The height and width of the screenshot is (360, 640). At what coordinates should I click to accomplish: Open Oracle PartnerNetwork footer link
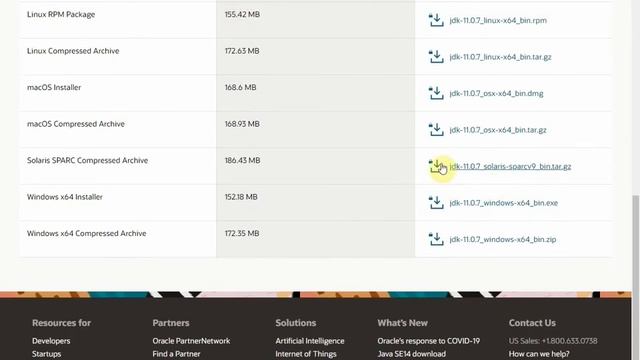[191, 341]
